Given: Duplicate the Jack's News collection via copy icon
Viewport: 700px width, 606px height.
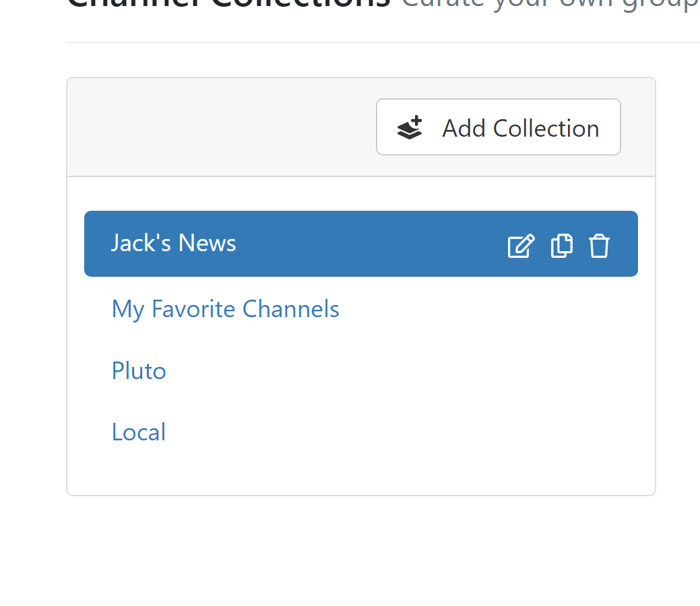Looking at the screenshot, I should pos(561,246).
